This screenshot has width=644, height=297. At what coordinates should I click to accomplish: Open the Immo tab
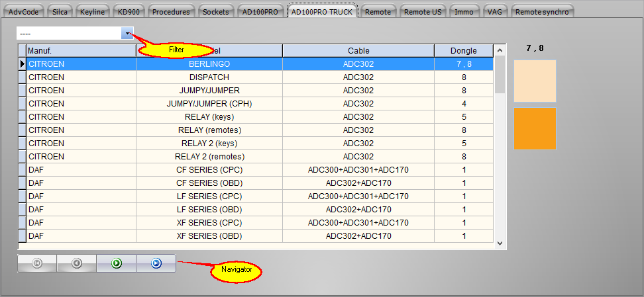coord(464,12)
